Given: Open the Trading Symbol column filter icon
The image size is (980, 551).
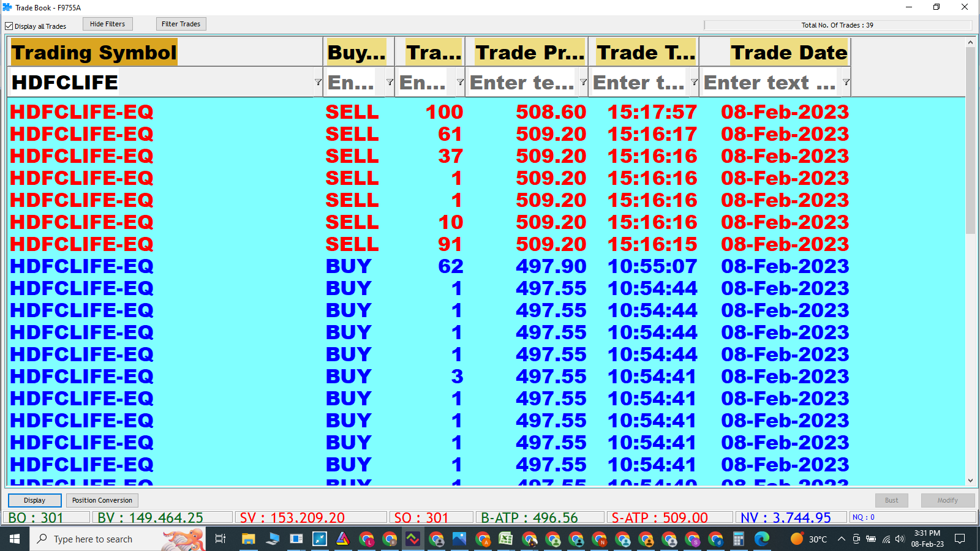Looking at the screenshot, I should coord(318,82).
